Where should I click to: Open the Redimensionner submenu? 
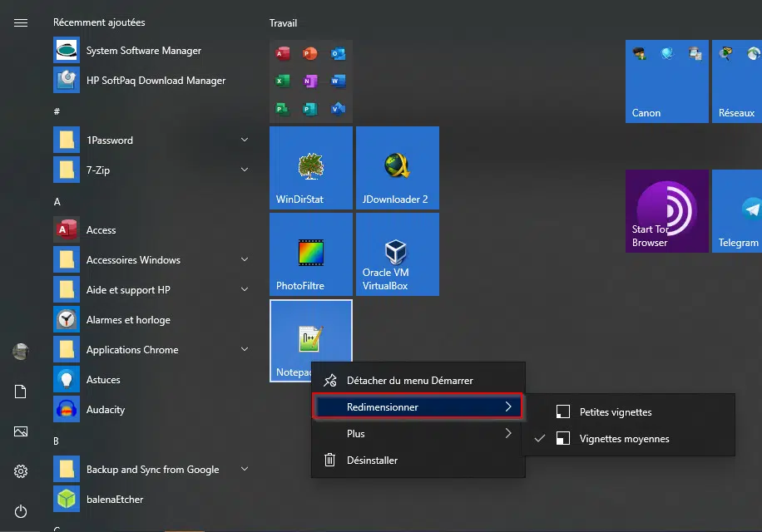(418, 406)
